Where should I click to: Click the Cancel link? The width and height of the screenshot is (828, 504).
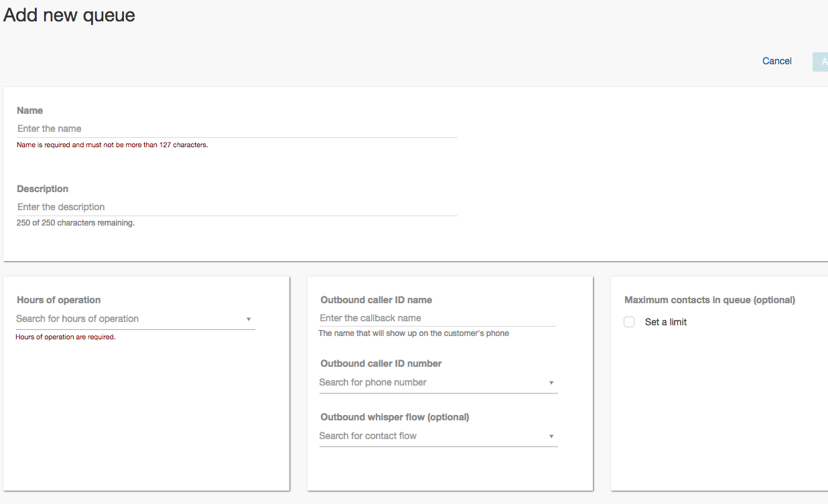pos(776,61)
